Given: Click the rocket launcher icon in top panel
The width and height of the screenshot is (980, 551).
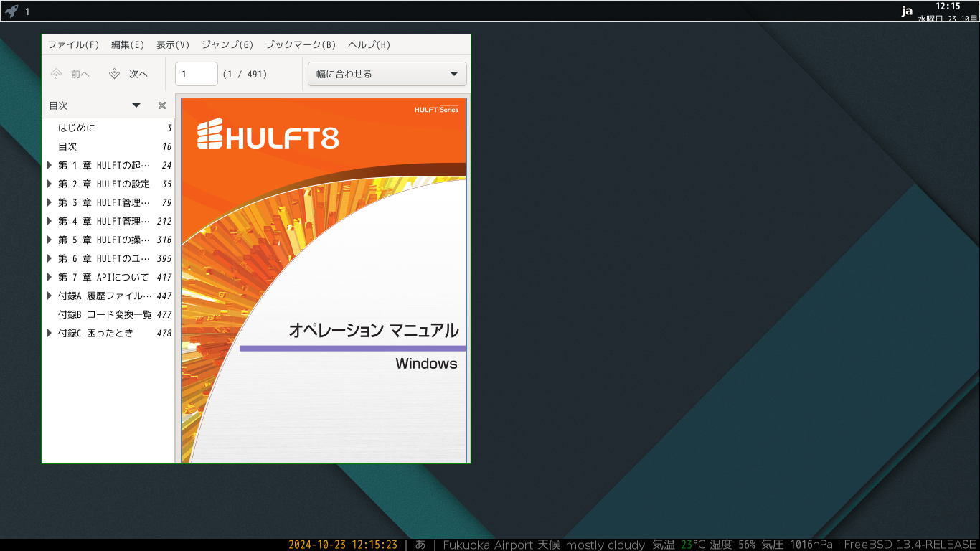Looking at the screenshot, I should [x=11, y=11].
